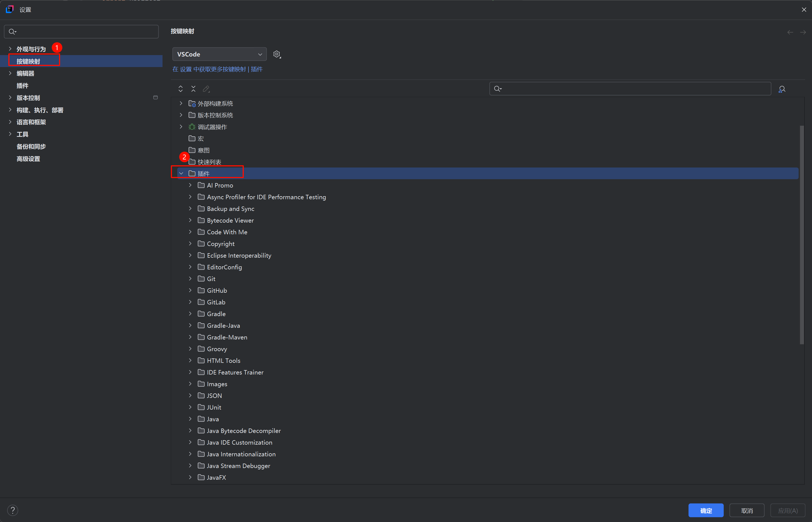Click the help question mark icon

click(x=13, y=510)
